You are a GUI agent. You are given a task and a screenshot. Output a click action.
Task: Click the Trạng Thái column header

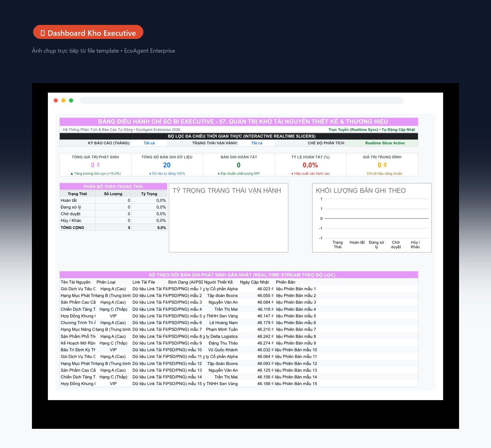point(77,194)
